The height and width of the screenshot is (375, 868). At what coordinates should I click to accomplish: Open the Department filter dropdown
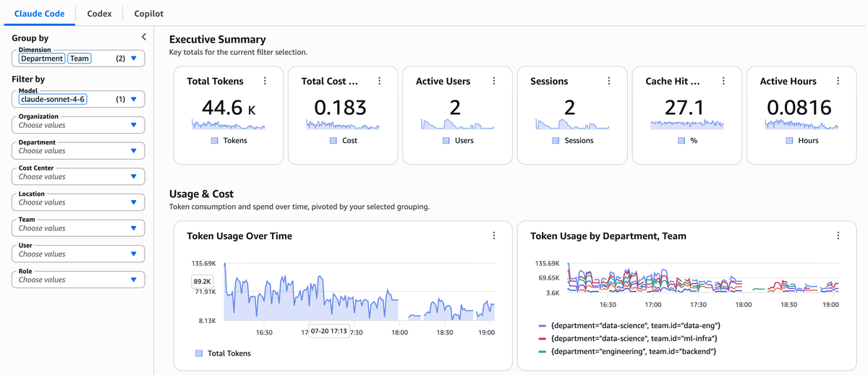tap(78, 151)
